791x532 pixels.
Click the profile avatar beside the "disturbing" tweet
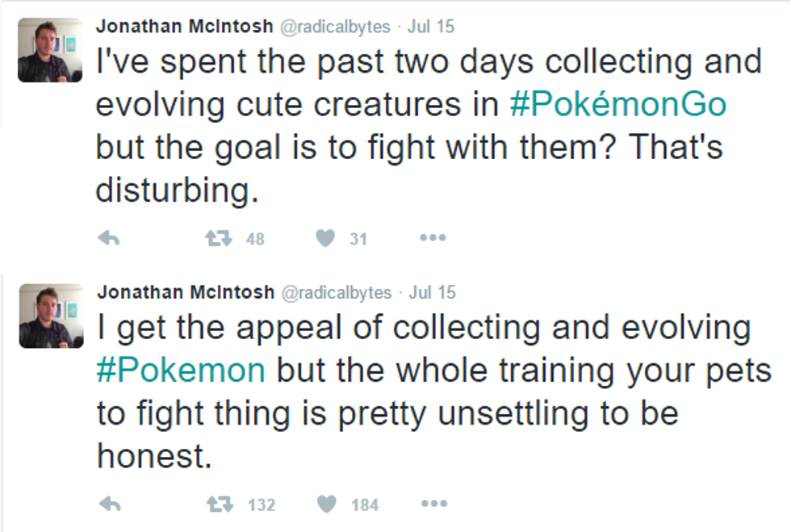pyautogui.click(x=50, y=50)
